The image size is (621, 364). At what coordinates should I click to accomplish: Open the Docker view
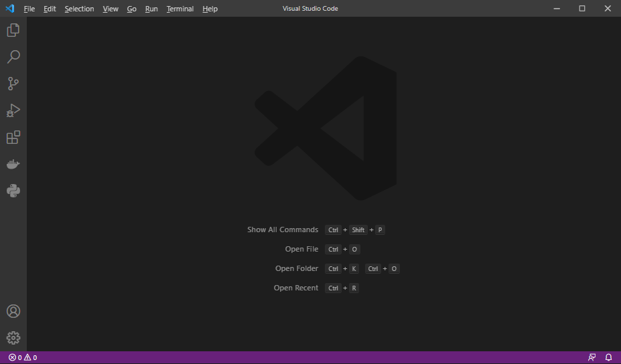pos(13,164)
